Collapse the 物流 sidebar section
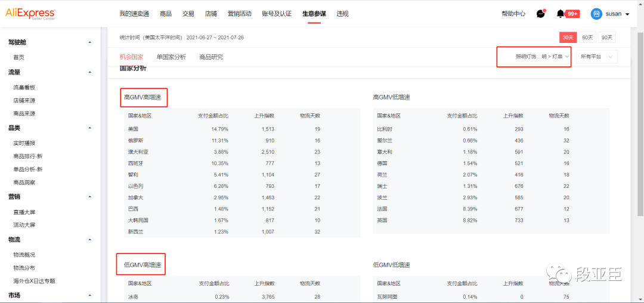The image size is (644, 303). tap(90, 239)
